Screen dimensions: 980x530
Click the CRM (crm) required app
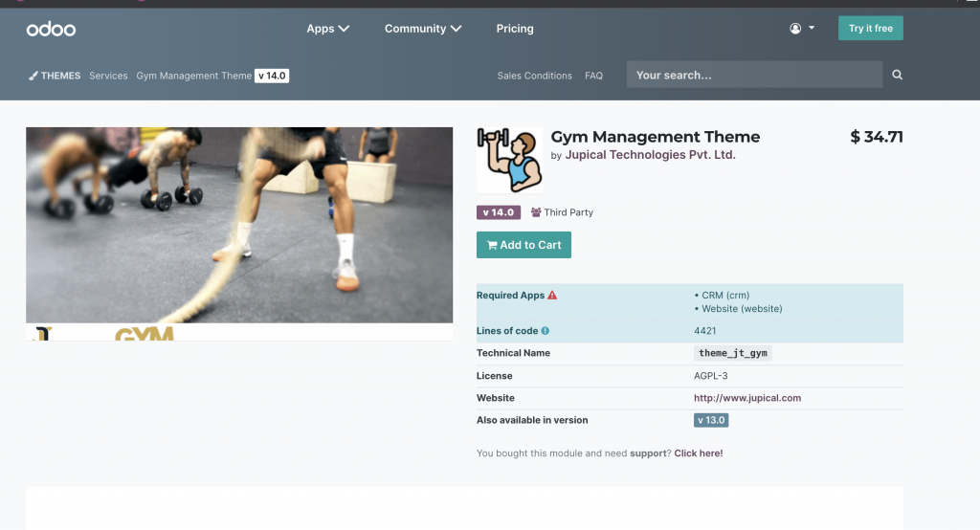(x=725, y=295)
